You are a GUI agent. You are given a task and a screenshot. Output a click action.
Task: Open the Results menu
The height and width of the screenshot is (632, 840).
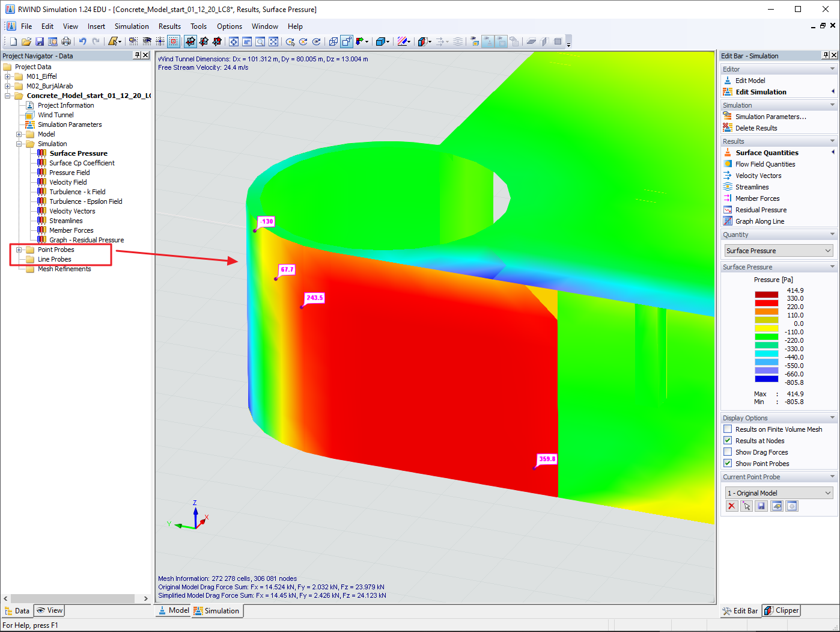click(x=169, y=26)
